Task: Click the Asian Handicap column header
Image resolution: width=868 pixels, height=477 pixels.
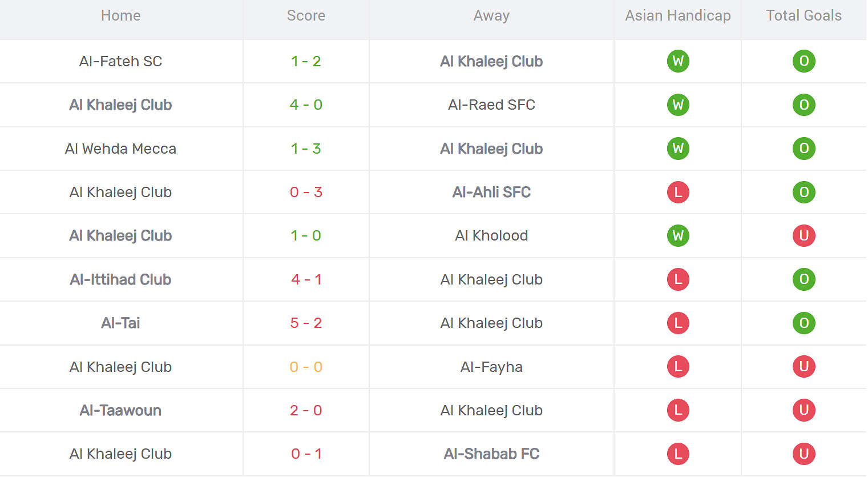Action: (678, 16)
